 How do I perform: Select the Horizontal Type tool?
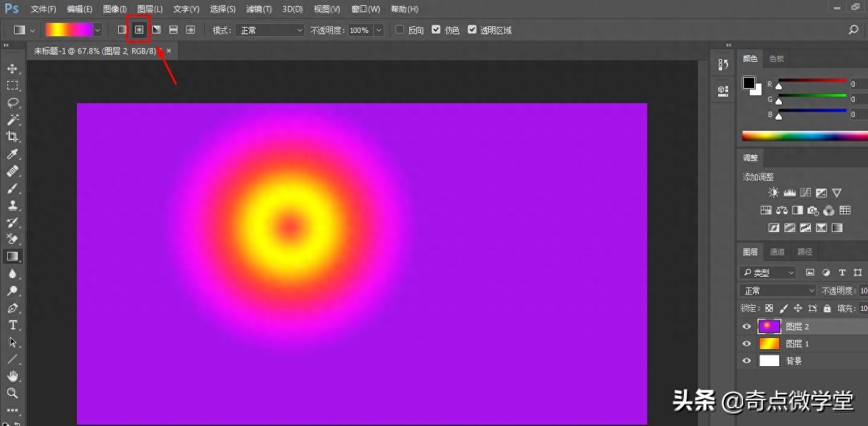[12, 325]
